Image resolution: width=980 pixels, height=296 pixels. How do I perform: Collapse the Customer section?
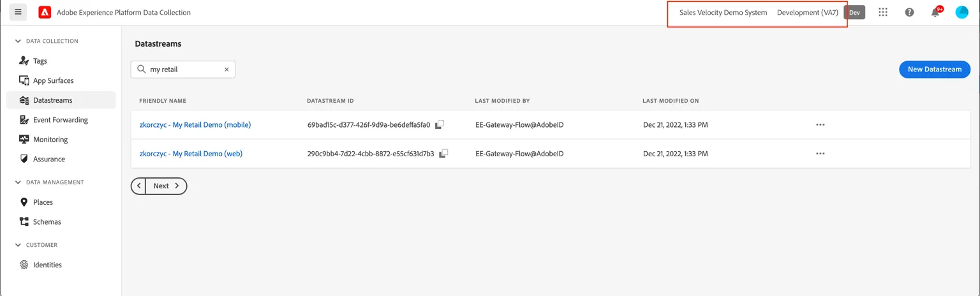coord(18,245)
